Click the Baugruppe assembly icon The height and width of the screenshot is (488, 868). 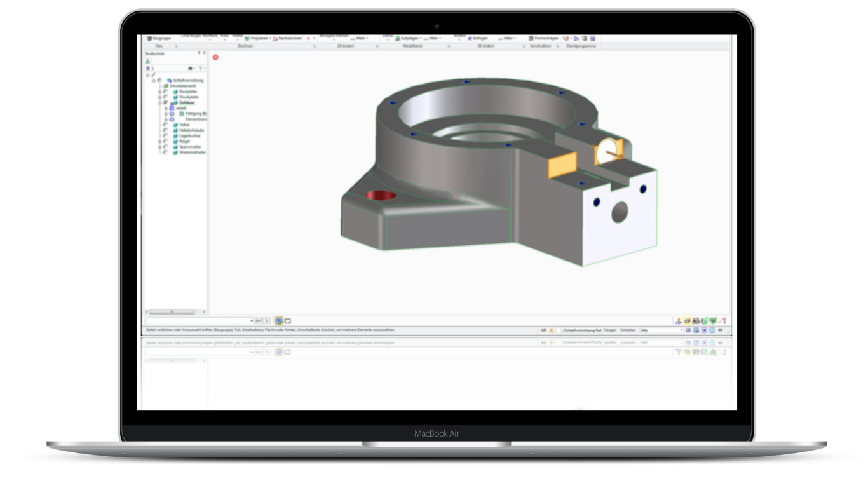149,39
